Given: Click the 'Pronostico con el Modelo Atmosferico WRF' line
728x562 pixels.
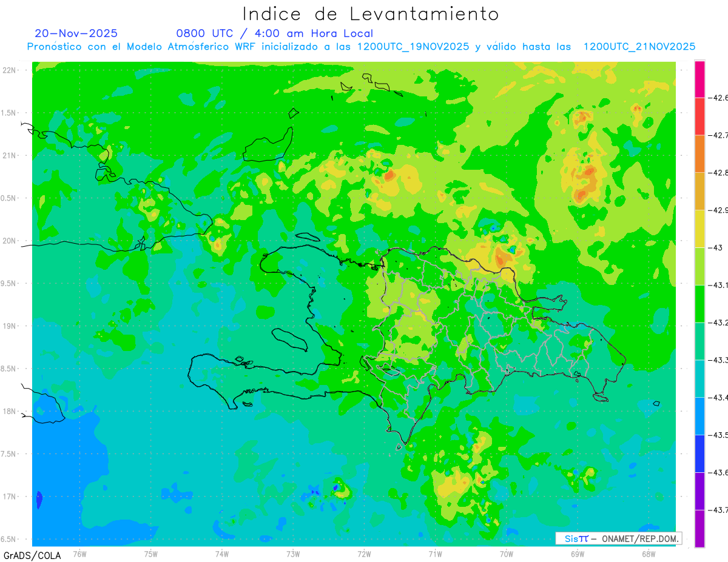Looking at the screenshot, I should tap(361, 47).
